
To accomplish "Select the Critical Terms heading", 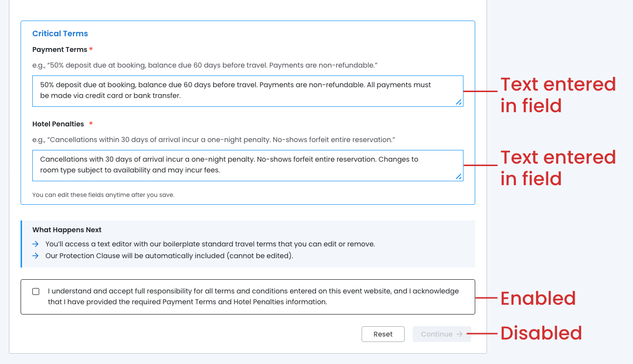I will [x=60, y=34].
